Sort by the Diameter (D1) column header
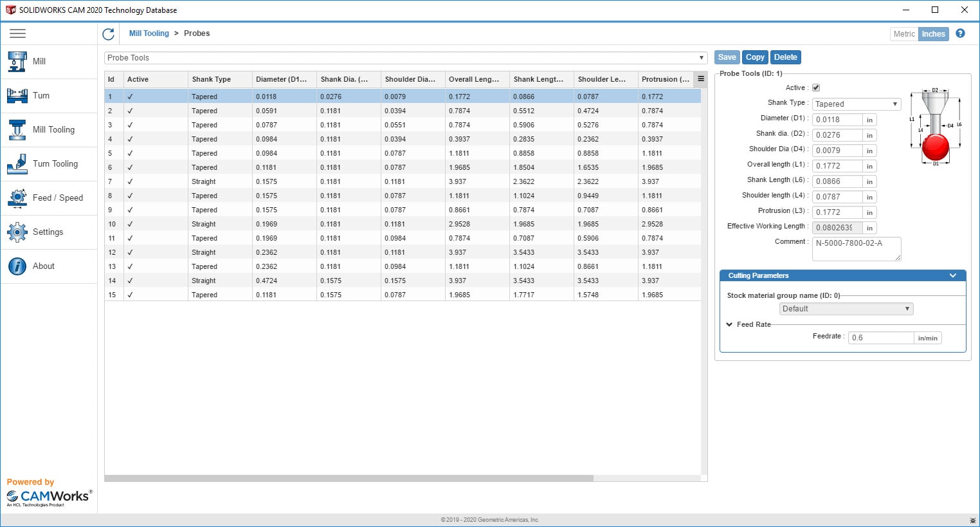This screenshot has width=980, height=527. point(284,79)
